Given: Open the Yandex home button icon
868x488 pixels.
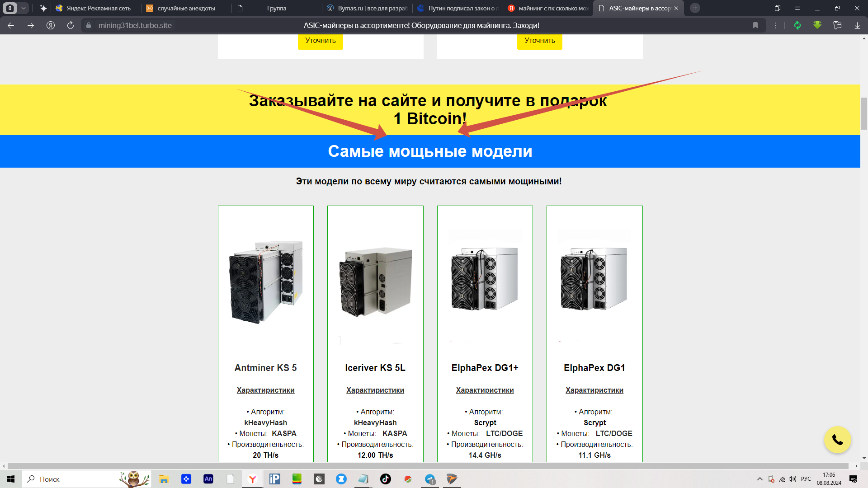Looking at the screenshot, I should [51, 25].
